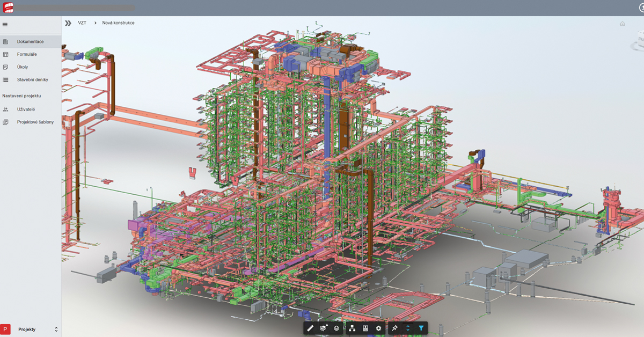Open the Projekty switcher dropdown
This screenshot has width=644, height=337.
click(x=31, y=329)
